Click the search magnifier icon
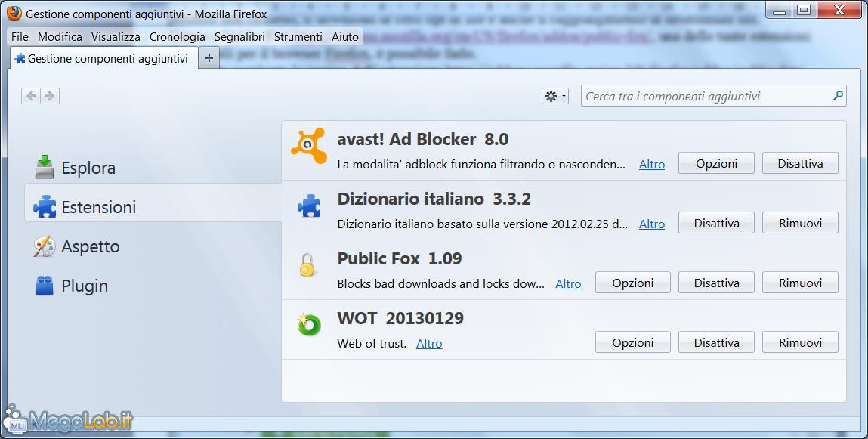 click(x=838, y=96)
